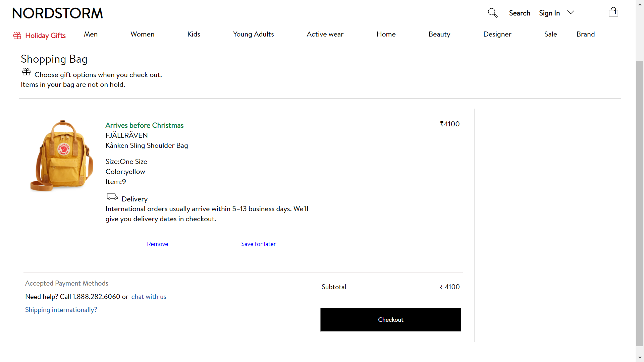Switch to the Men section
This screenshot has width=644, height=362.
(x=91, y=34)
